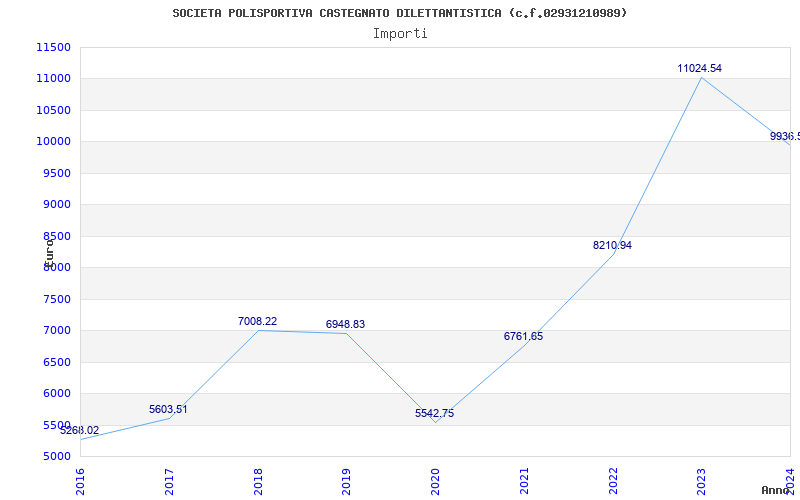Click the 7500 y-axis tick label
The width and height of the screenshot is (800, 500).
pyautogui.click(x=56, y=299)
